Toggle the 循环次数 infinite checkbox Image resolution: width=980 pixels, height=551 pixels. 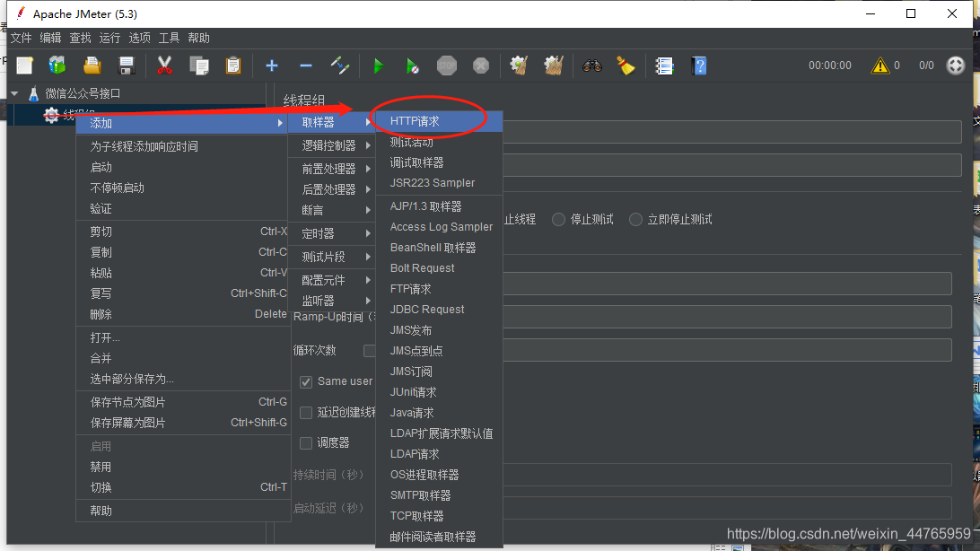370,351
